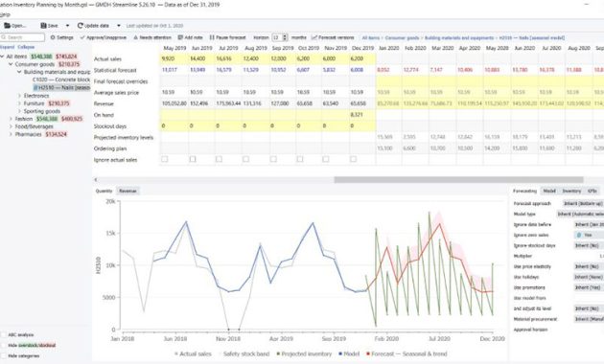Click the Needs attention warning button

point(152,37)
